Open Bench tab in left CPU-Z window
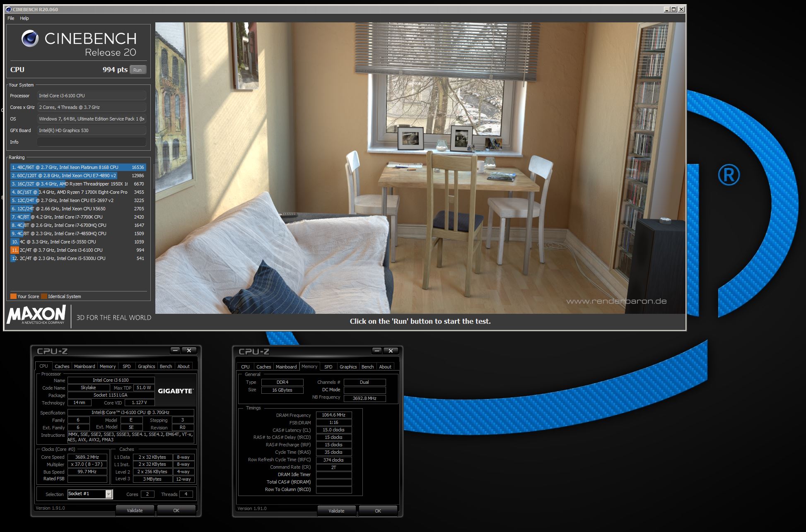The height and width of the screenshot is (532, 806). coord(166,366)
